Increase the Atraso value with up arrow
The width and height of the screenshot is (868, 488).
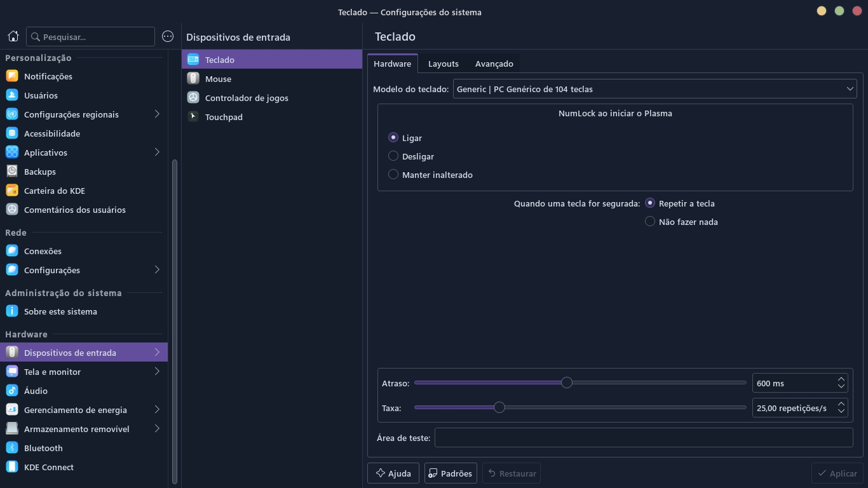click(841, 379)
